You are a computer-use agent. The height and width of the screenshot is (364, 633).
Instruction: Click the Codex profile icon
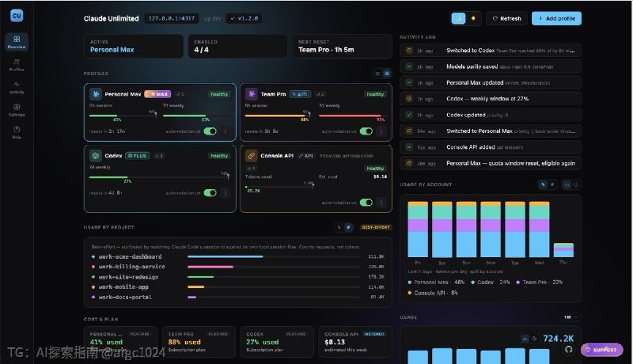[96, 155]
